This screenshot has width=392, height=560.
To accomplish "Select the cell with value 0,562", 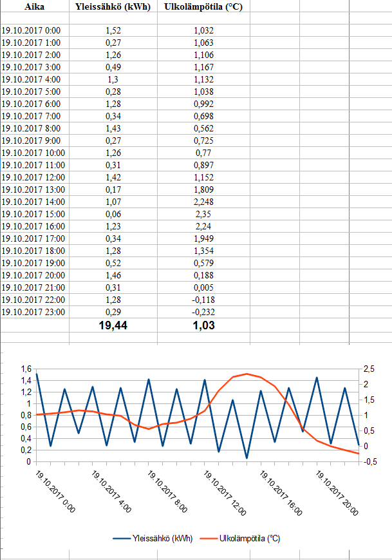I will [203, 128].
